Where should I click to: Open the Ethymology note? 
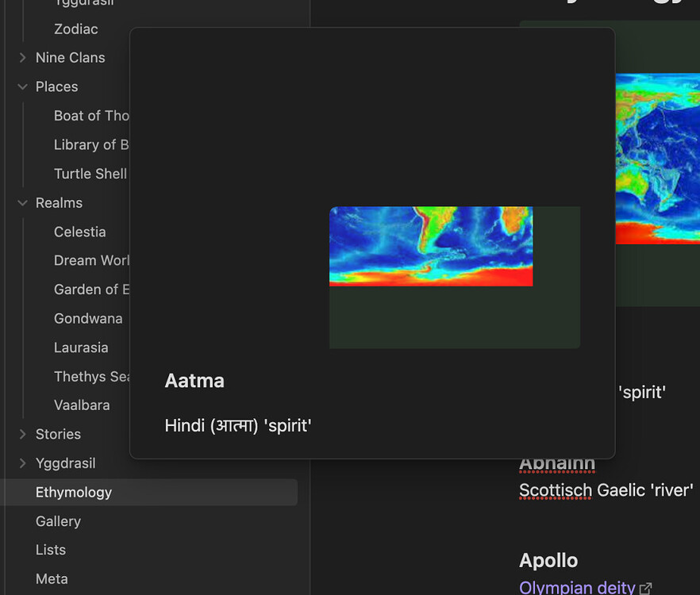coord(149,493)
